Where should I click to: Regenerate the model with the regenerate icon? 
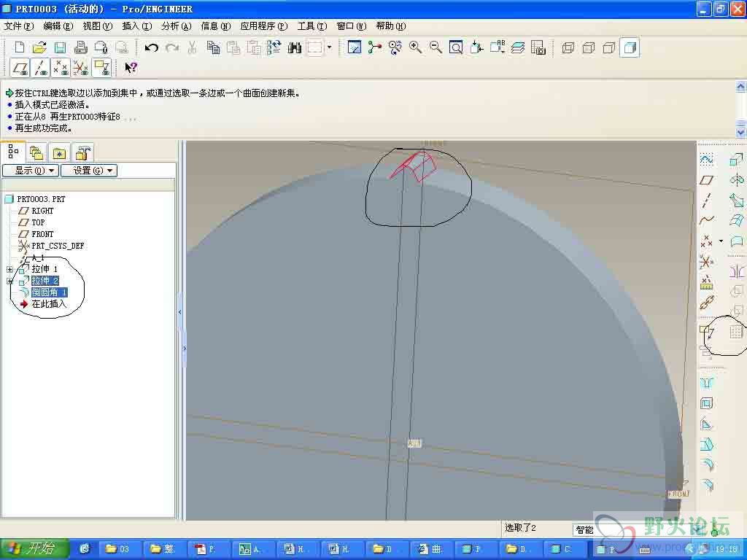tap(274, 47)
